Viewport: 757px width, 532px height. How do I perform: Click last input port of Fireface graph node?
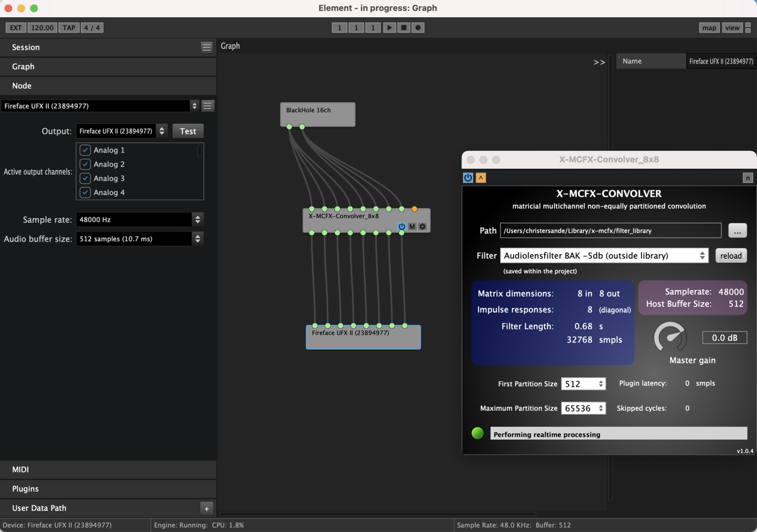pos(405,326)
